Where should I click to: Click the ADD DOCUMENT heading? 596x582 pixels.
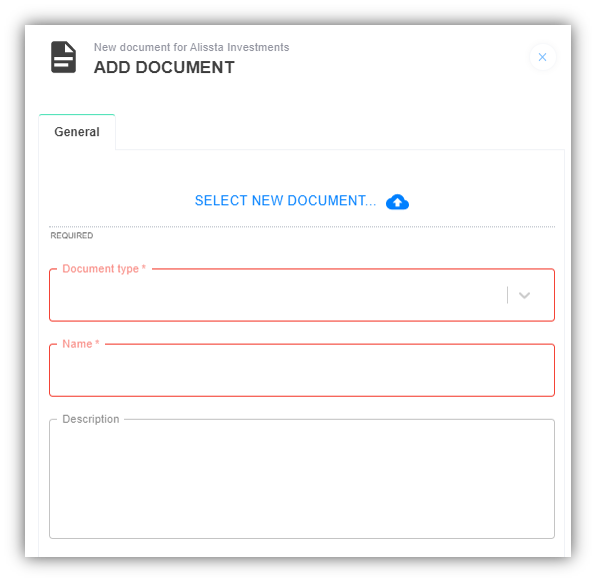click(x=164, y=67)
